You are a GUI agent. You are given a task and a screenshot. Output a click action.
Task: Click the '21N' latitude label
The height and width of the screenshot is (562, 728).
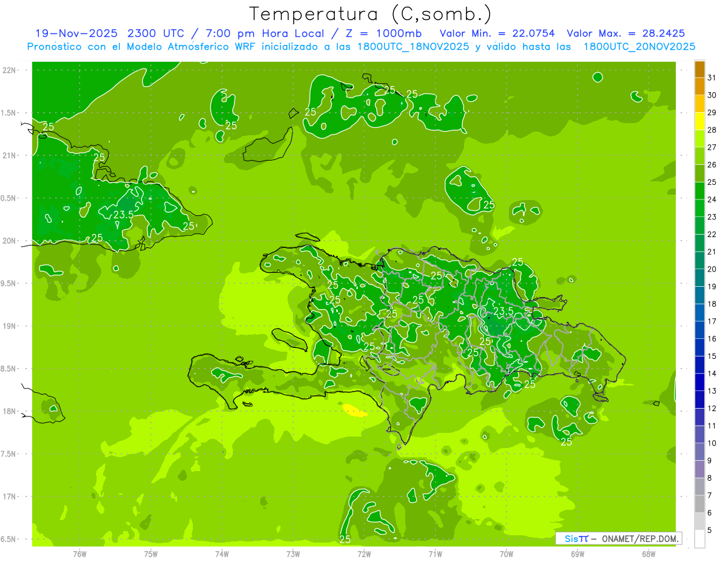[x=9, y=156]
